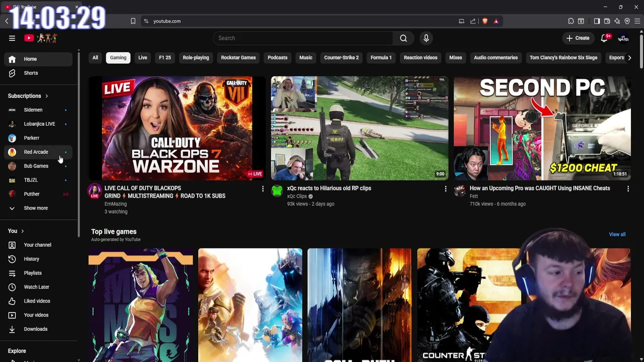Open Liked videos in the sidebar

[x=38, y=301]
